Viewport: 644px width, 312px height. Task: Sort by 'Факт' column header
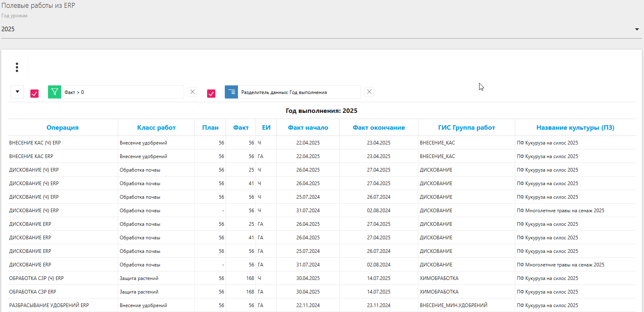241,128
